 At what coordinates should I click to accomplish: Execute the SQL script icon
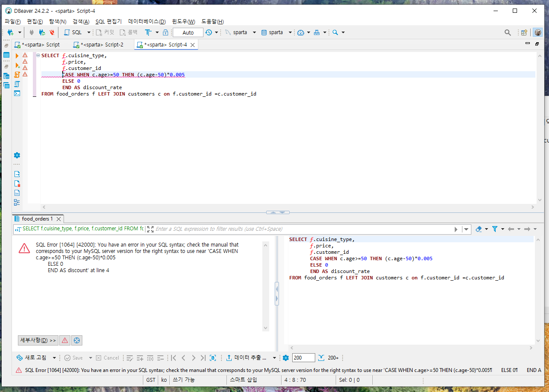(17, 75)
